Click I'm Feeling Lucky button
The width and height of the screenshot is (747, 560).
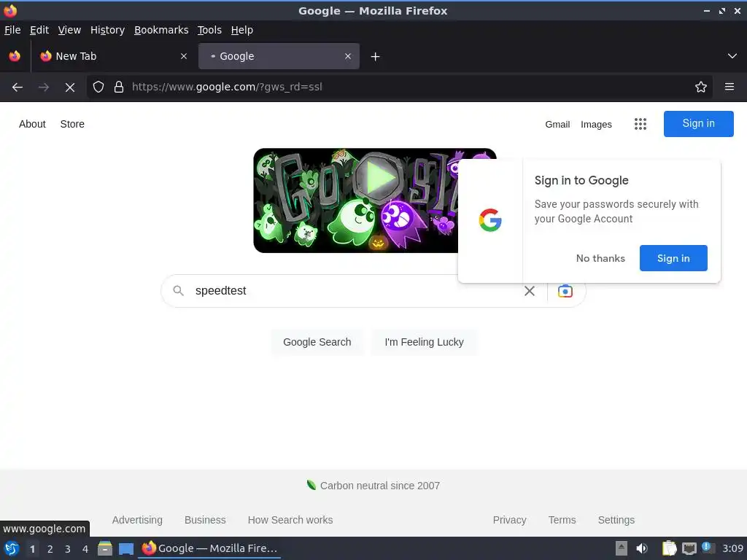424,343
